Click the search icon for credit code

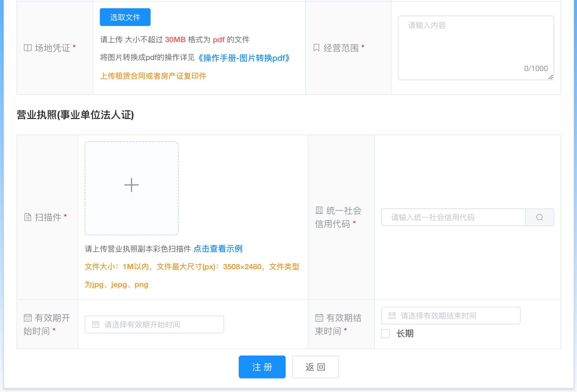(540, 217)
